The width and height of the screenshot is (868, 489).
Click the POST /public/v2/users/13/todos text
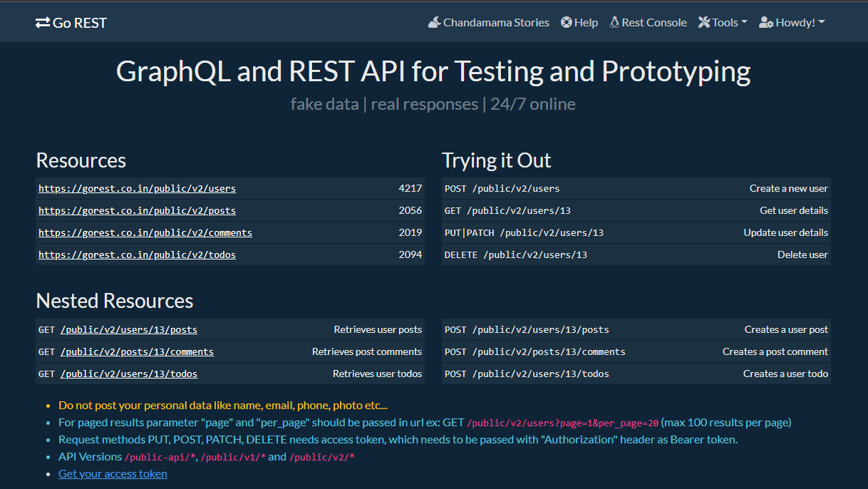[527, 374]
